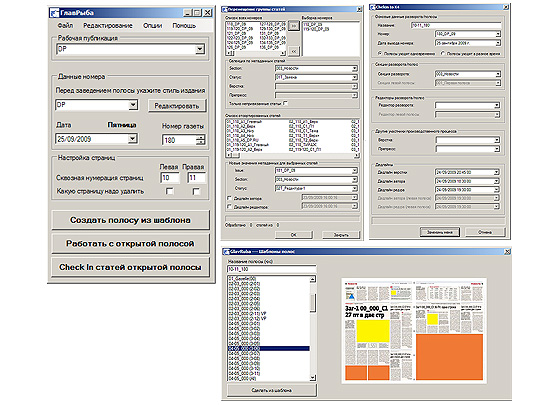Screen dimensions: 540x405
Task: Click the page name field in templates window
Action: [272, 269]
